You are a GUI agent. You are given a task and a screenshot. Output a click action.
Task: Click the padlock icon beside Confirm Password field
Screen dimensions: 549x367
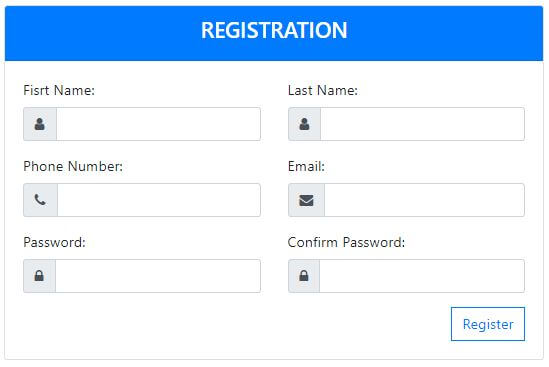[x=304, y=276]
